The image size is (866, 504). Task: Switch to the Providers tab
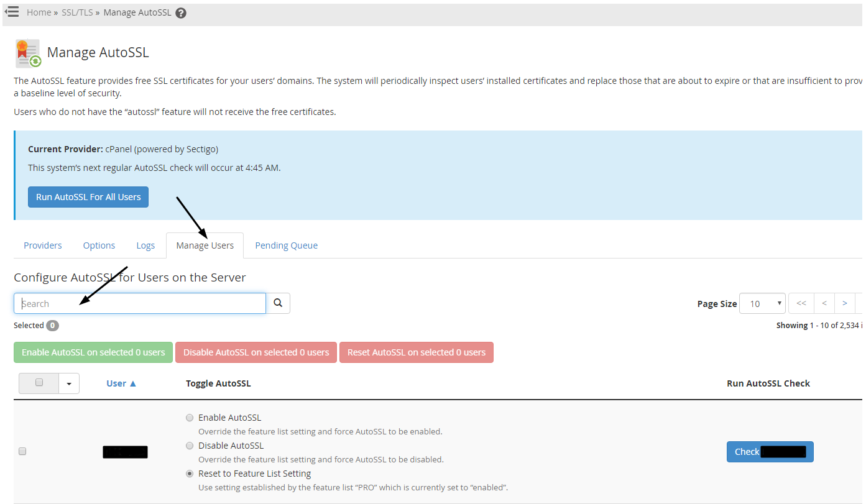tap(42, 245)
